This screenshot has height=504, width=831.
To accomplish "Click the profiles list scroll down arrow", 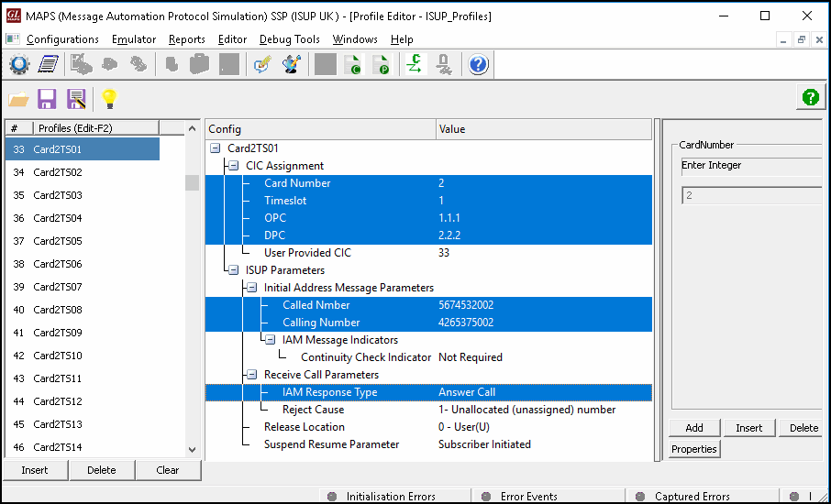I will 192,449.
